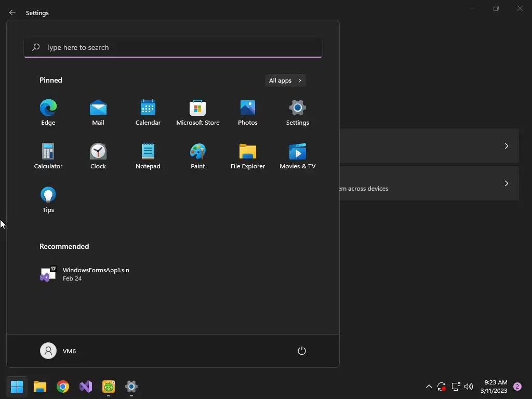Select the Recommended section heading
This screenshot has height=399, width=532.
click(x=64, y=246)
